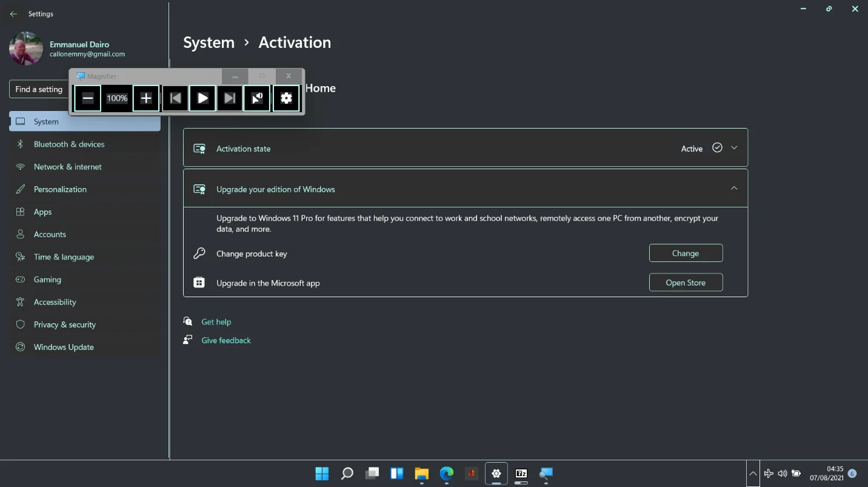Screen dimensions: 868x487
Task: Click the Gaming controller icon
Action: pos(20,280)
